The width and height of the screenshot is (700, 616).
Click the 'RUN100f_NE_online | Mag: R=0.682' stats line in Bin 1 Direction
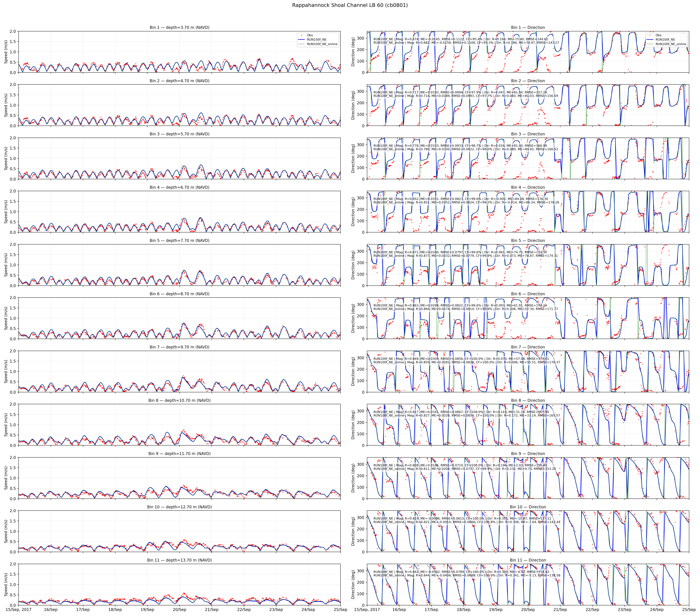point(466,43)
